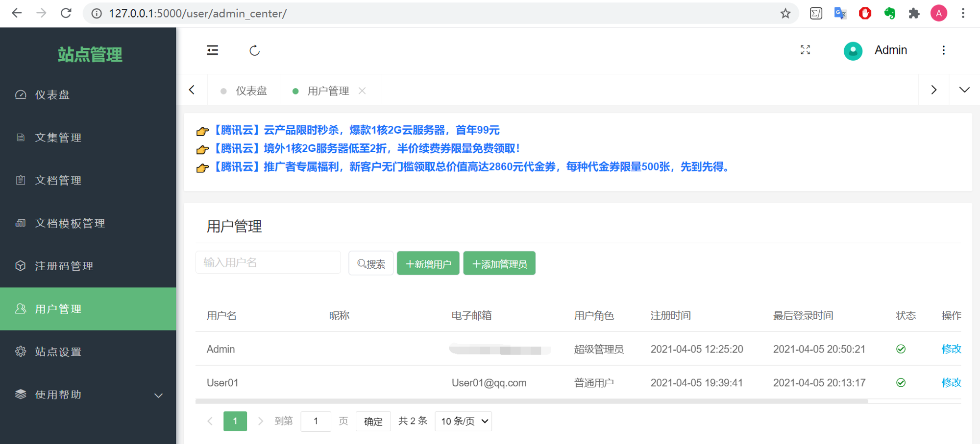Click the 使用帮助 layers icon

pyautogui.click(x=21, y=395)
